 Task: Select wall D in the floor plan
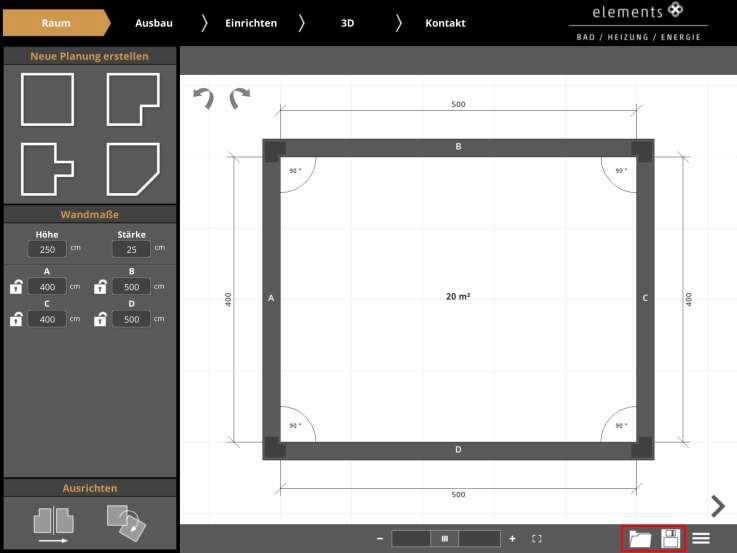[x=458, y=450]
